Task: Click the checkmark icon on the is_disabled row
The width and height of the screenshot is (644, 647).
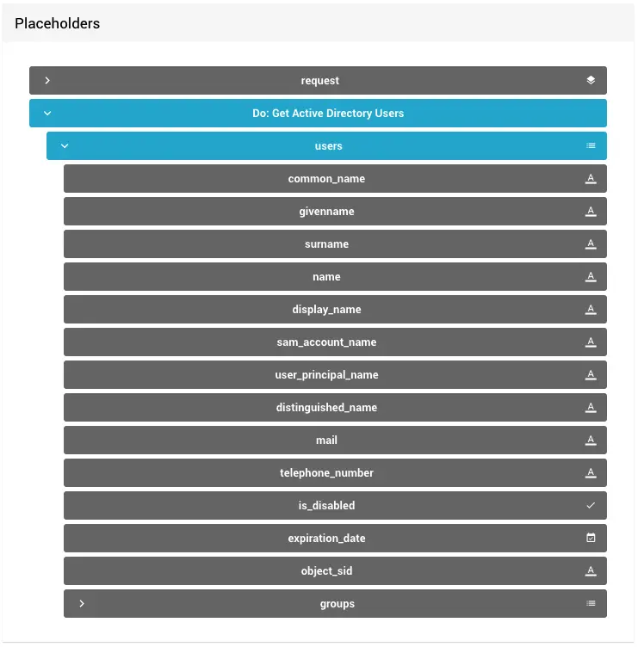Action: pyautogui.click(x=591, y=506)
